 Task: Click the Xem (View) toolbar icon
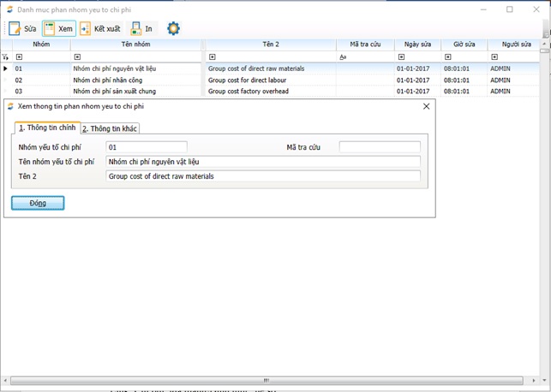(x=49, y=29)
